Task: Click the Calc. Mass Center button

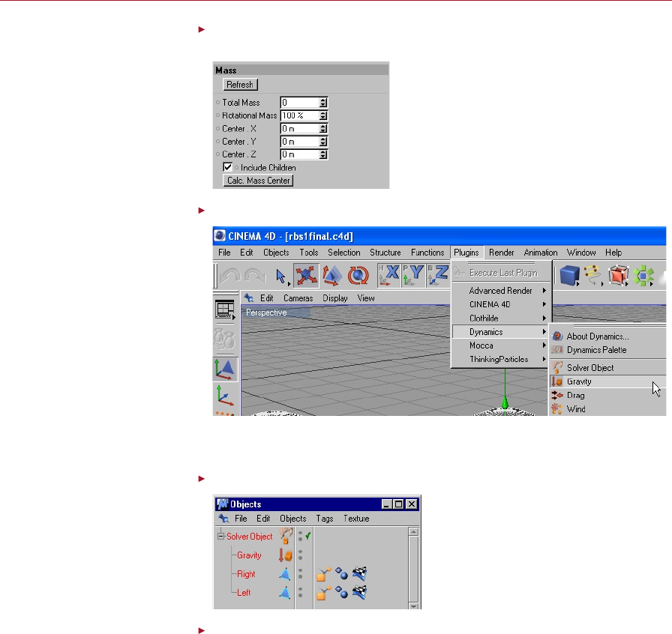Action: pos(259,181)
